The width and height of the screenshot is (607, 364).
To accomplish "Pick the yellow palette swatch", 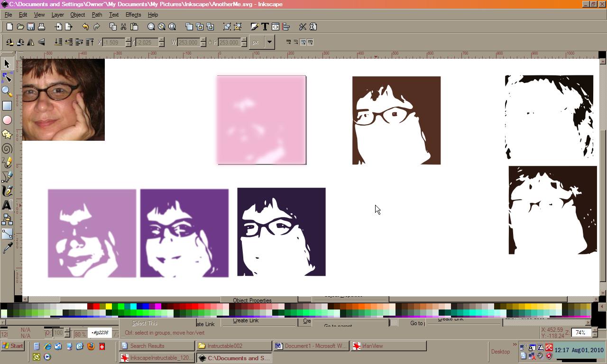I will click(109, 306).
